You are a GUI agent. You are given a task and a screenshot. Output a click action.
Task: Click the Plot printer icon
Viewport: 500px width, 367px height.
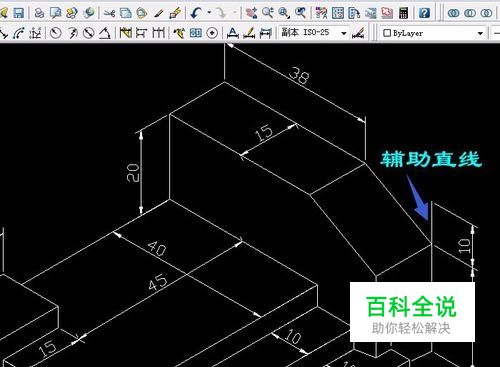39,13
